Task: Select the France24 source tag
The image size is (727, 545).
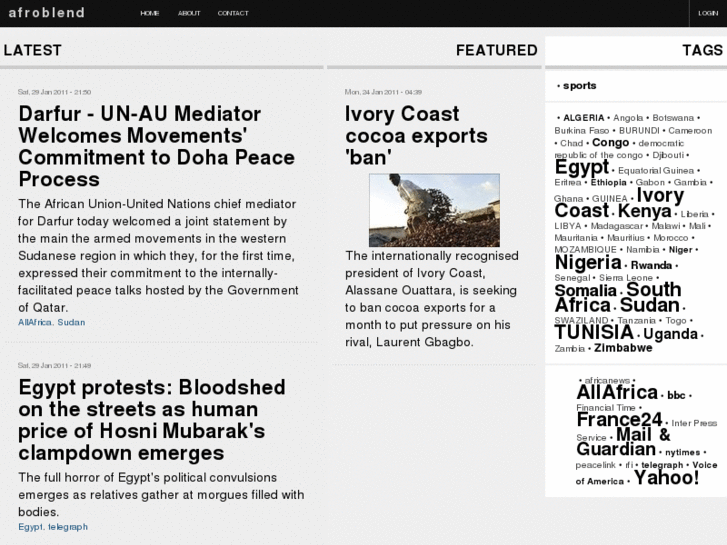Action: 619,420
